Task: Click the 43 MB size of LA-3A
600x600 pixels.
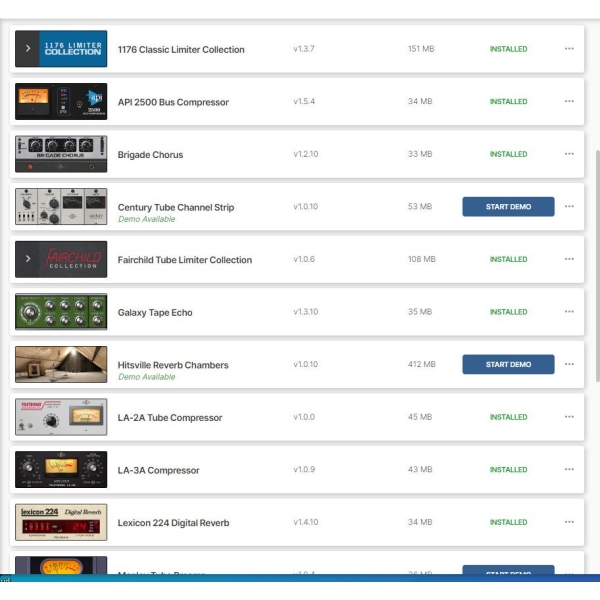Action: click(x=420, y=469)
